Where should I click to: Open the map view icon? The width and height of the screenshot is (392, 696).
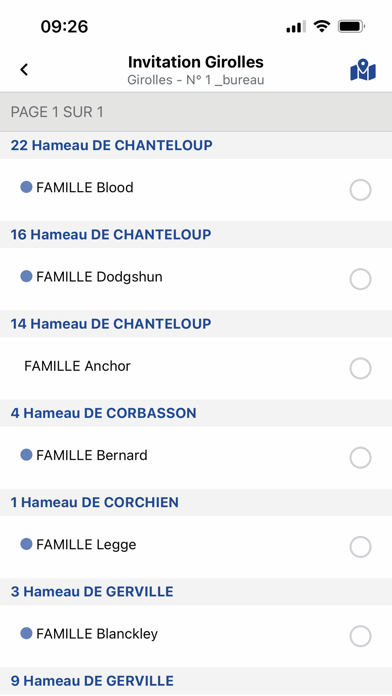coord(363,70)
